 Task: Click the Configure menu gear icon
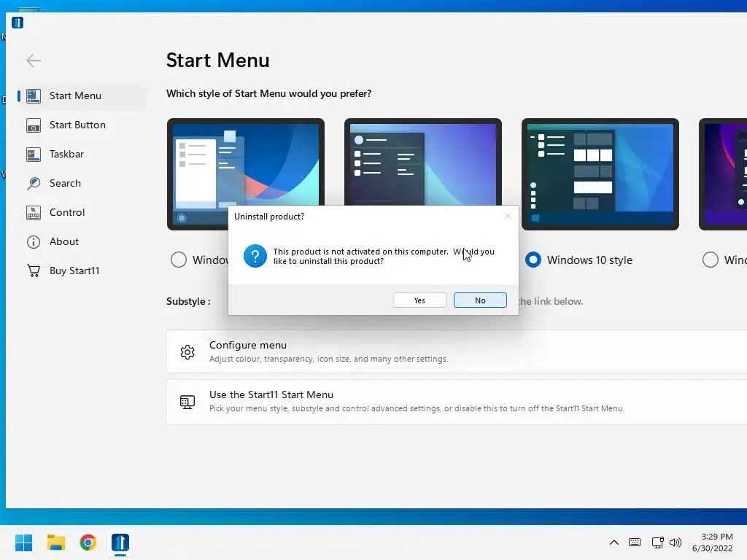tap(187, 352)
